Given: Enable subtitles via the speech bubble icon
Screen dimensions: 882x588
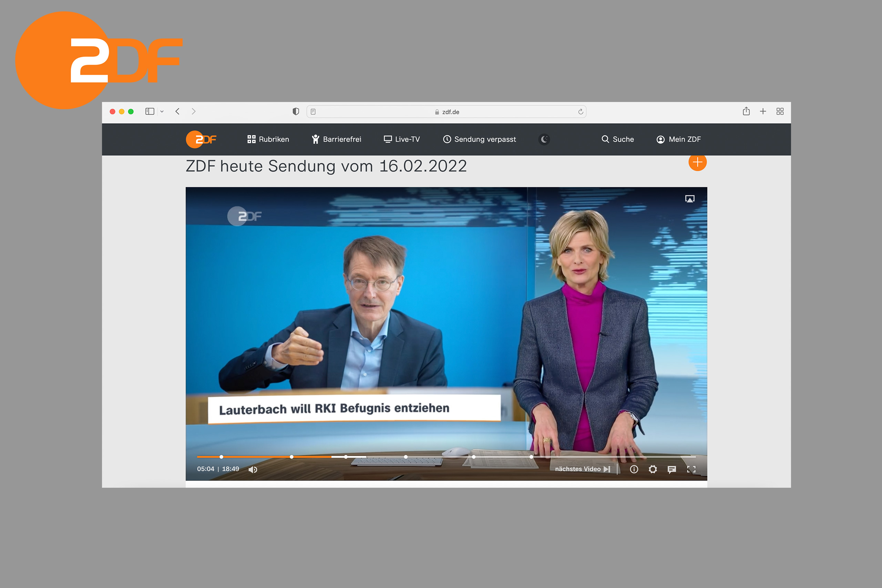Looking at the screenshot, I should (671, 469).
